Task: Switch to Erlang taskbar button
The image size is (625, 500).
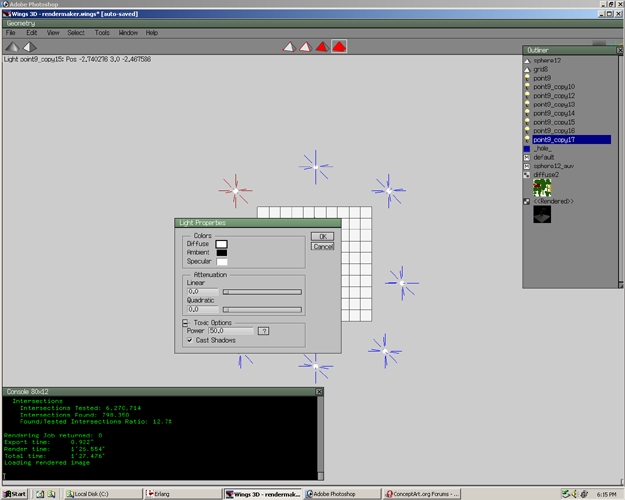Action: [x=183, y=494]
